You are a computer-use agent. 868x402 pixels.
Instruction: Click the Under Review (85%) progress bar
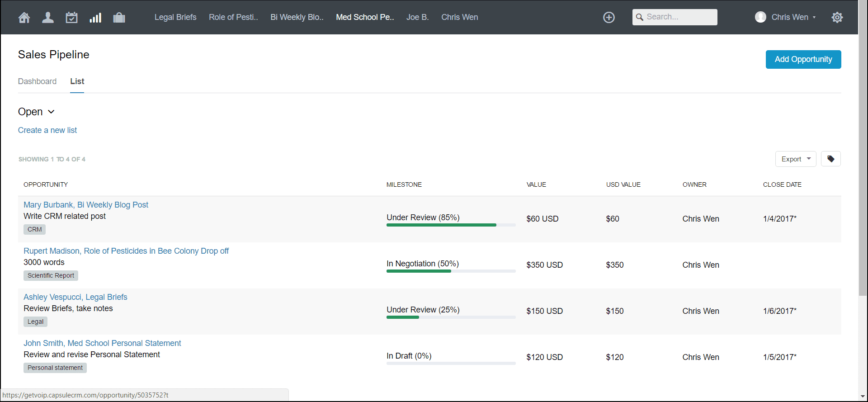[451, 225]
